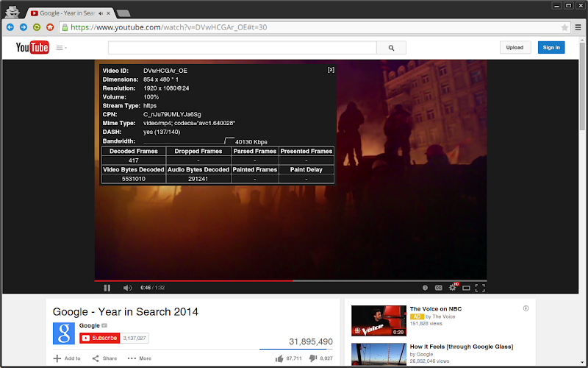Reload the page with green refresh icon
This screenshot has width=588, height=368.
36,27
